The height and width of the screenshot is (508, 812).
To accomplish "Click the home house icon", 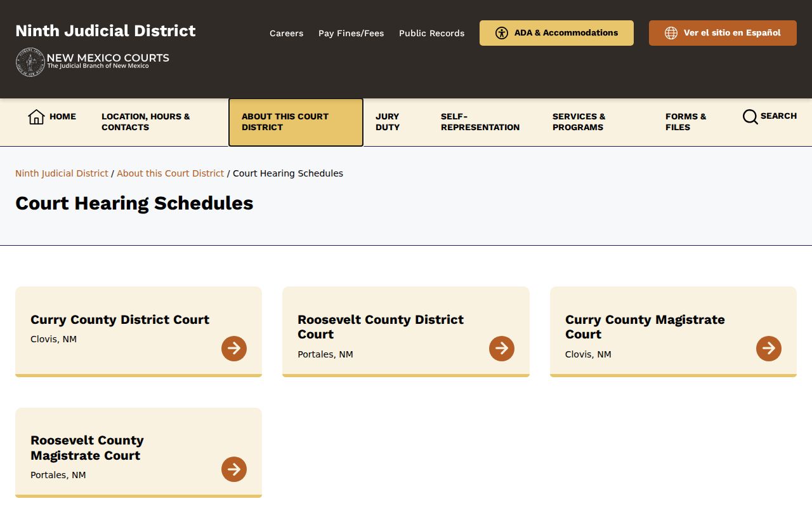I will click(36, 117).
